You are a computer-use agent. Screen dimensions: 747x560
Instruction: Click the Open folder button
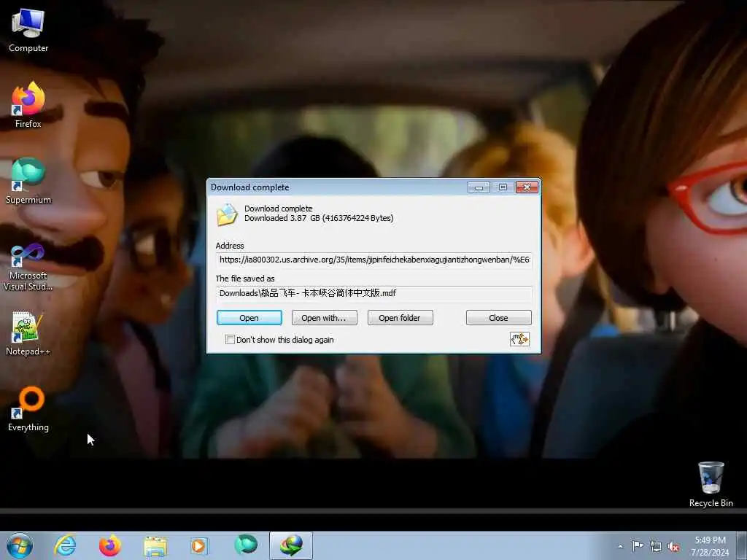coord(400,318)
